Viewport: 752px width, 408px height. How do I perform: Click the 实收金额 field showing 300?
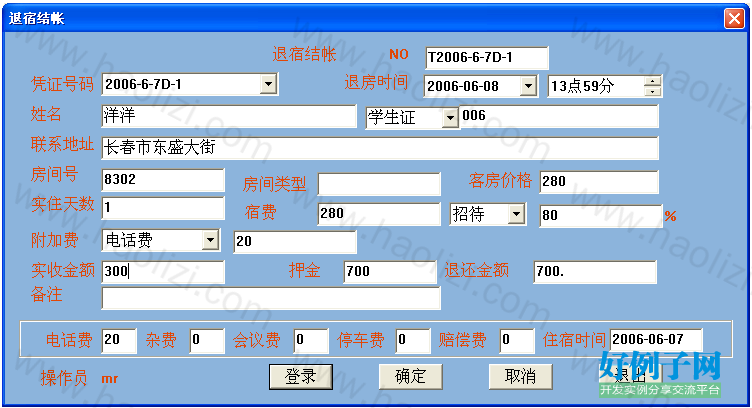coord(163,272)
